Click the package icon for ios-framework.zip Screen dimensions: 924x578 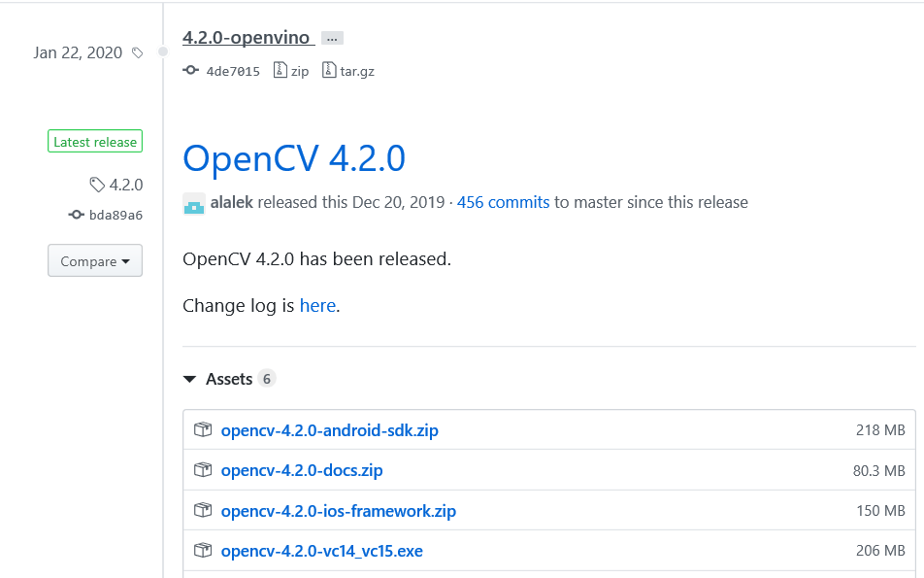tap(203, 511)
